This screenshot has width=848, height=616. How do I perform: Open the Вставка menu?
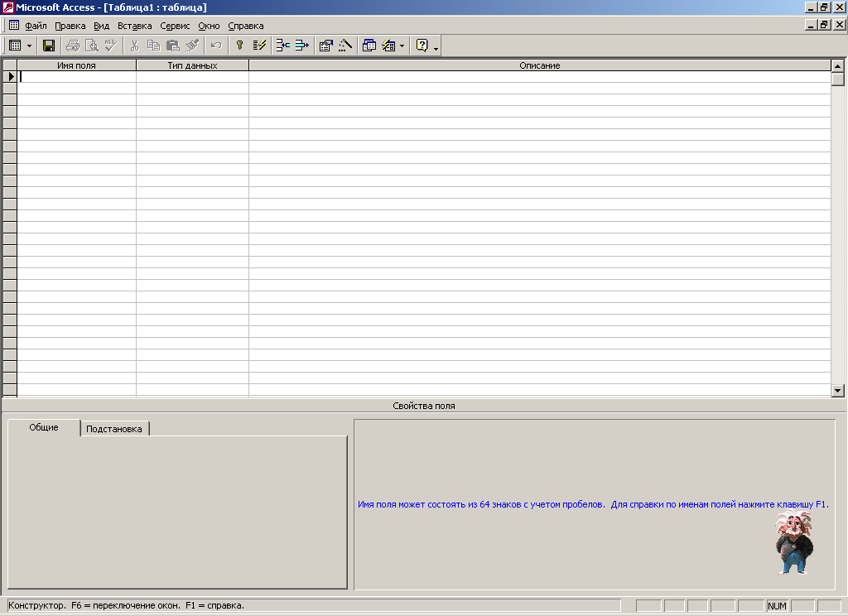(x=134, y=26)
